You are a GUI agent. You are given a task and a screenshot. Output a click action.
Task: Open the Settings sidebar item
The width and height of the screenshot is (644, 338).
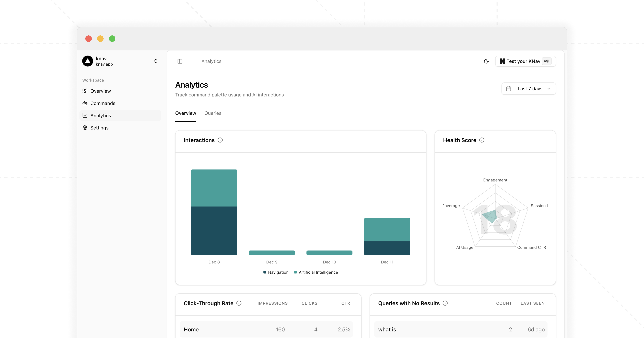click(99, 128)
